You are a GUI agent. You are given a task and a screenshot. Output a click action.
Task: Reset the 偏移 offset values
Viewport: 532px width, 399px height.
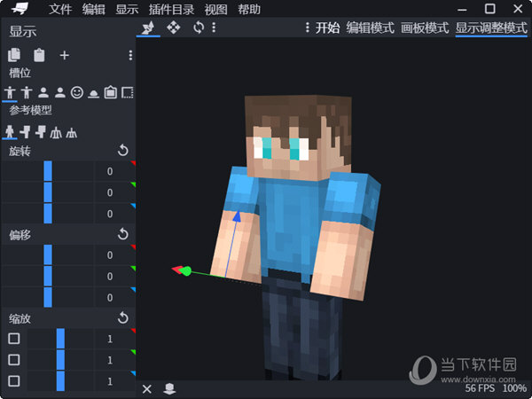(123, 234)
